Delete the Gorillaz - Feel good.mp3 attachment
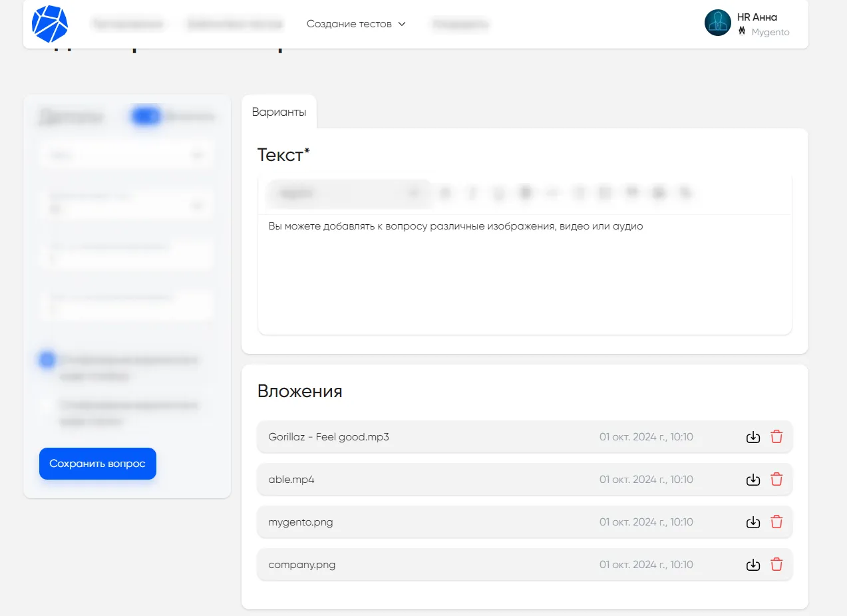This screenshot has height=616, width=847. click(776, 437)
